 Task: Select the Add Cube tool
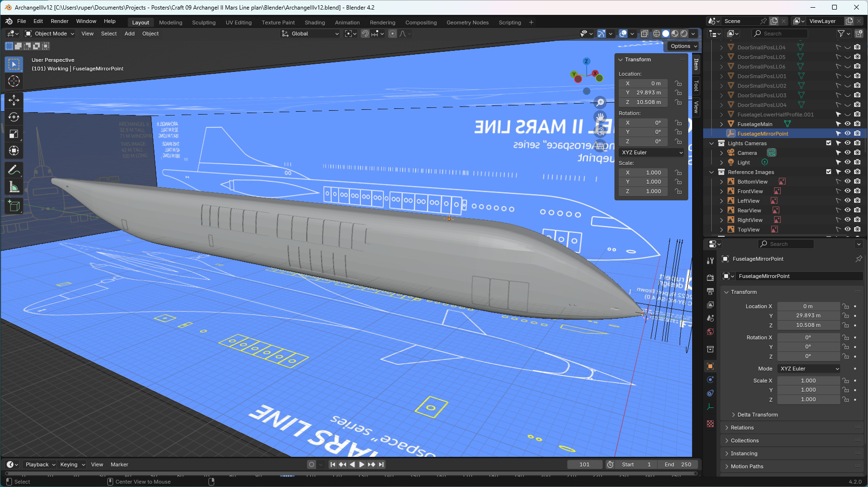tap(14, 206)
